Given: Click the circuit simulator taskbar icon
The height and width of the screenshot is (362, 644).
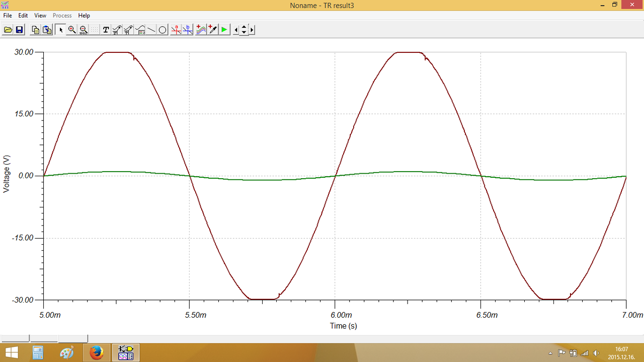Looking at the screenshot, I should [x=125, y=352].
